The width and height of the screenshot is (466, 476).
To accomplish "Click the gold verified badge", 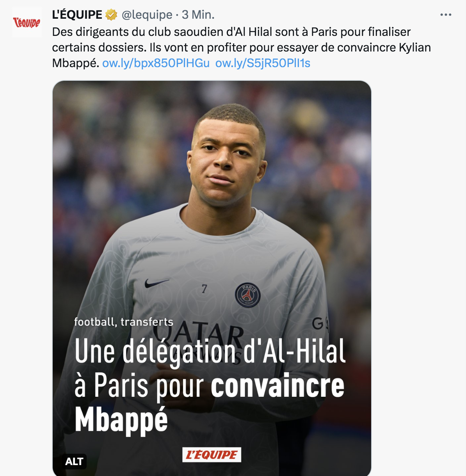I will [112, 15].
